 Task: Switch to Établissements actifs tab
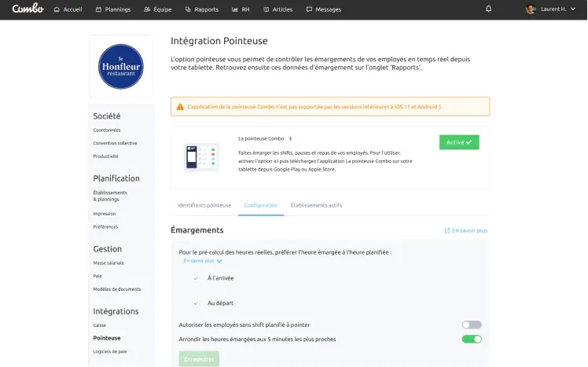(316, 205)
